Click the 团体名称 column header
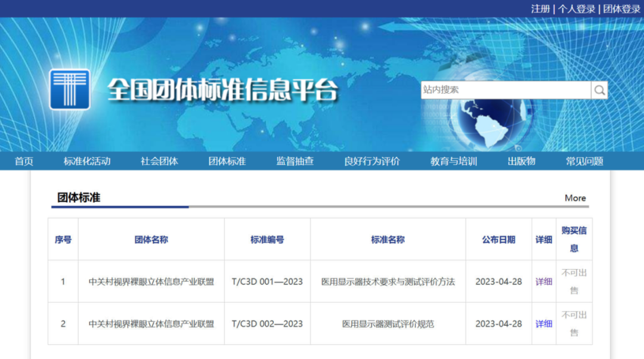Screen dimensions: 644x359 point(151,240)
